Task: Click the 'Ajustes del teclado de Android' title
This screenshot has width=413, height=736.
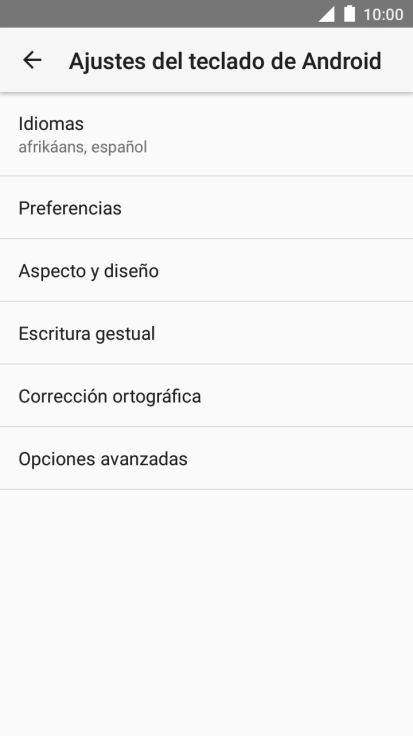Action: click(x=225, y=61)
